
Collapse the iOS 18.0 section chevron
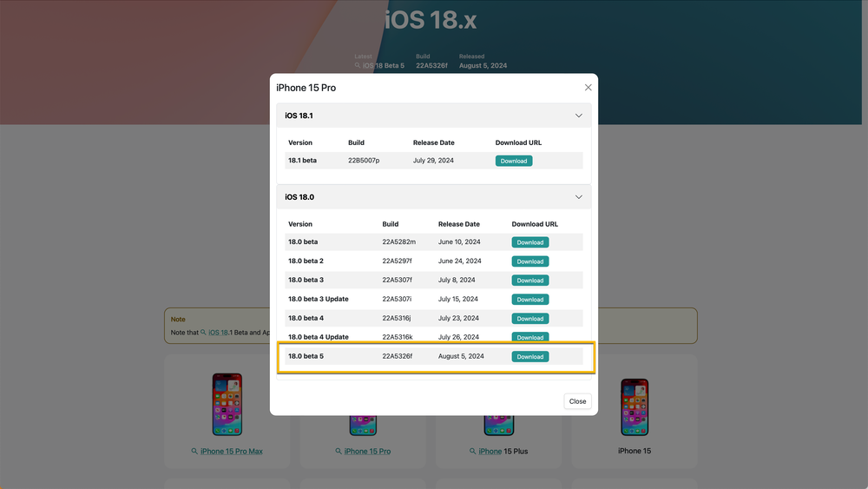click(x=578, y=197)
